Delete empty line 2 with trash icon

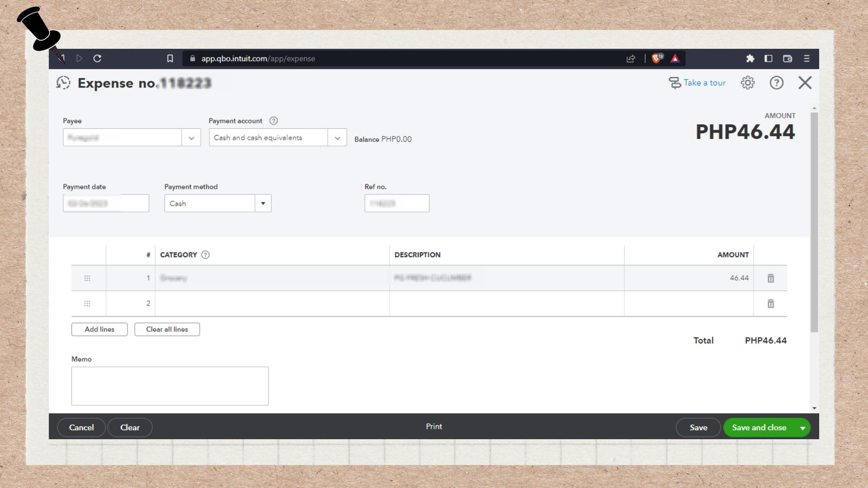(770, 304)
